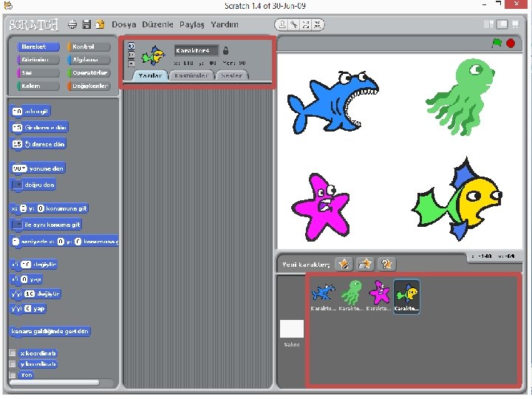Viewport: 532px width, 399px height.
Task: Enable the x koordinatı checkbox
Action: (13, 353)
